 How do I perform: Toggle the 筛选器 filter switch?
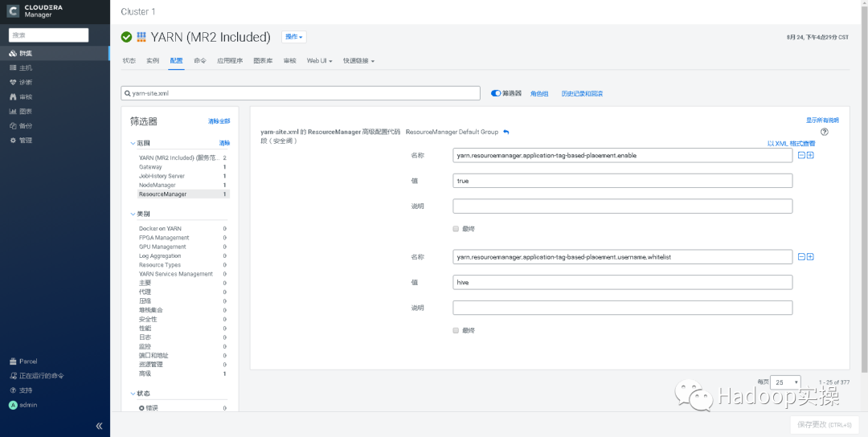pyautogui.click(x=496, y=93)
